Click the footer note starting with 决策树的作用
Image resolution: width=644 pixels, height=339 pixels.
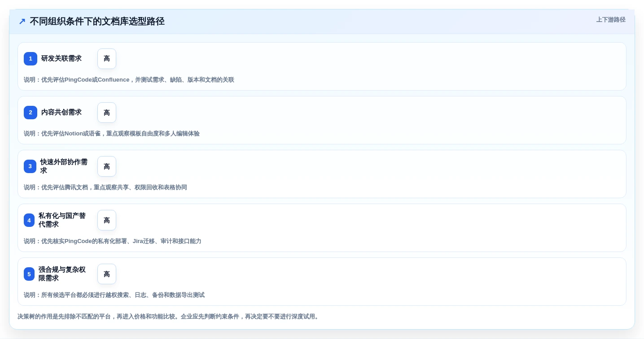pyautogui.click(x=169, y=317)
